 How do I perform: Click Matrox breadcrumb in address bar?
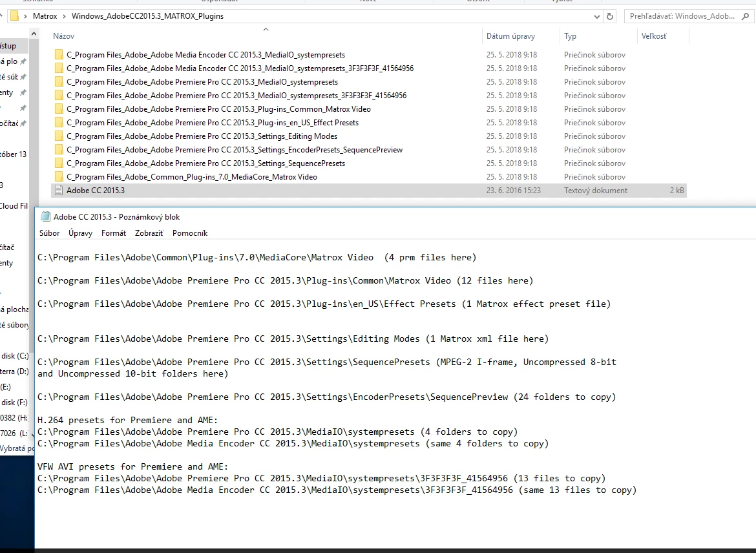(x=45, y=16)
